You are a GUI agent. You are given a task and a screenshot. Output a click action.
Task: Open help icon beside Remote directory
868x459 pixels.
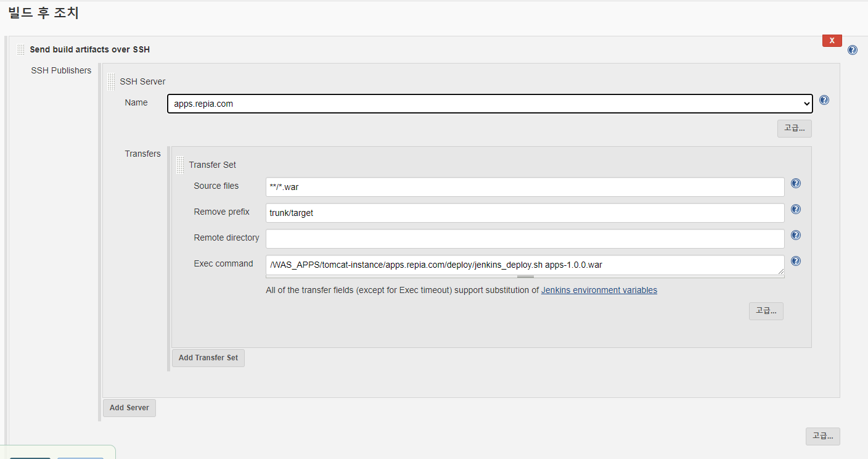[x=795, y=235]
